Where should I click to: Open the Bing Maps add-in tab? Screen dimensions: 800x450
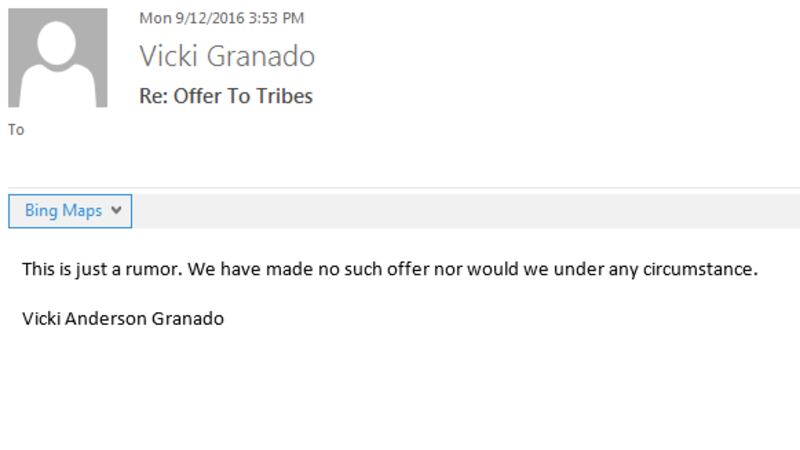(x=63, y=211)
